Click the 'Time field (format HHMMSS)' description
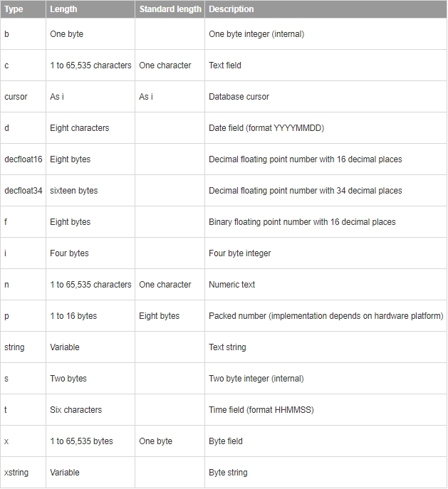The image size is (448, 489). point(261,410)
